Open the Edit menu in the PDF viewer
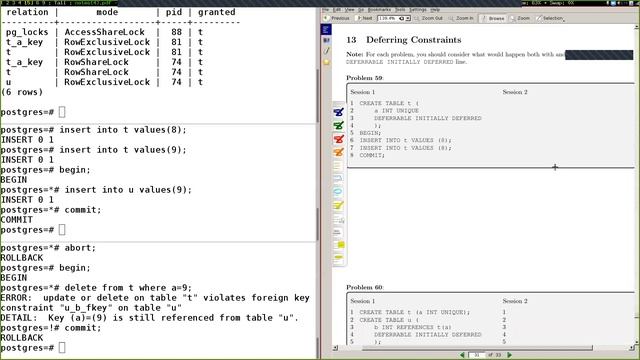 pyautogui.click(x=337, y=9)
